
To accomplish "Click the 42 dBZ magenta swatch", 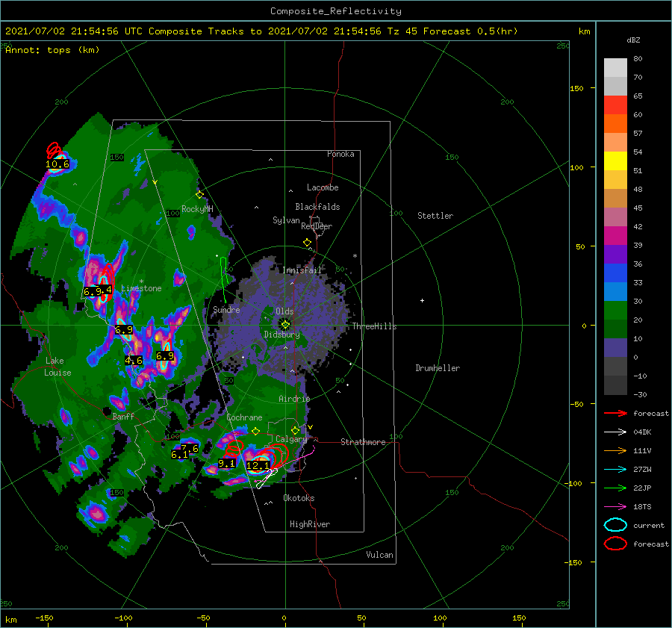I will [x=615, y=235].
